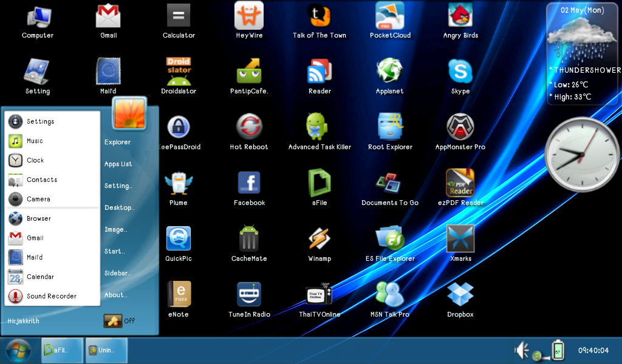Open the Setting desktop icon
This screenshot has width=622, height=364.
pyautogui.click(x=37, y=72)
